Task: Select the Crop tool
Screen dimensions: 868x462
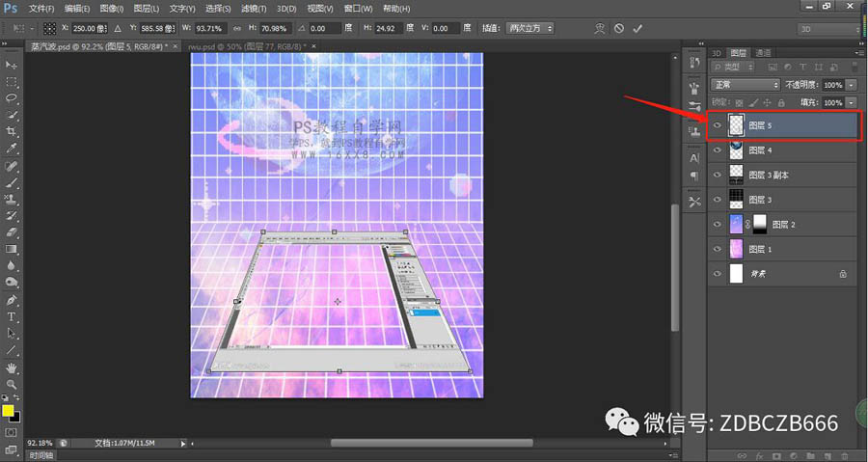Action: [12, 131]
